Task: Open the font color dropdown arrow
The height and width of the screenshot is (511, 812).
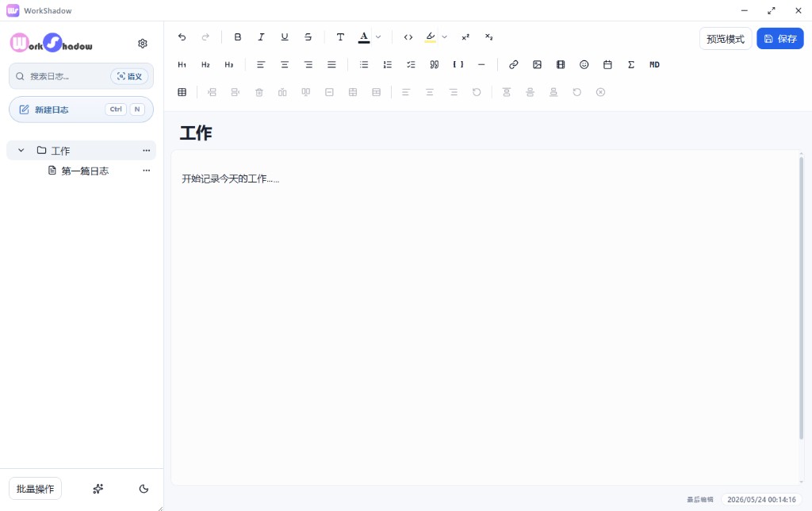Action: [378, 36]
